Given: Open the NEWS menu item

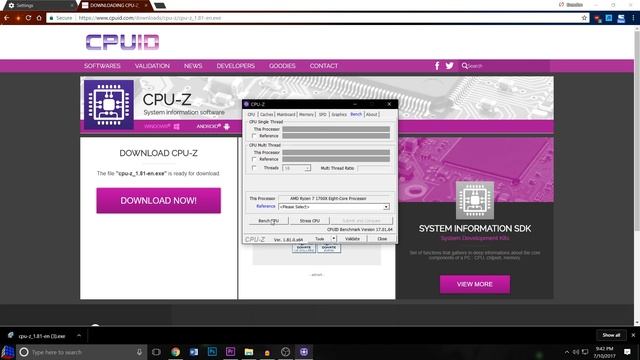Looking at the screenshot, I should 193,66.
